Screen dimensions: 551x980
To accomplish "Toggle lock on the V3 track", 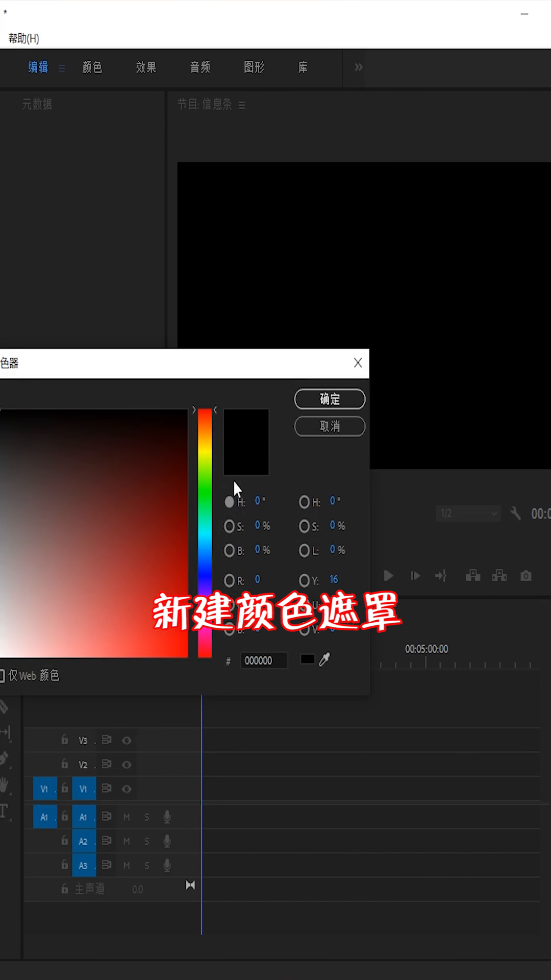I will click(65, 740).
